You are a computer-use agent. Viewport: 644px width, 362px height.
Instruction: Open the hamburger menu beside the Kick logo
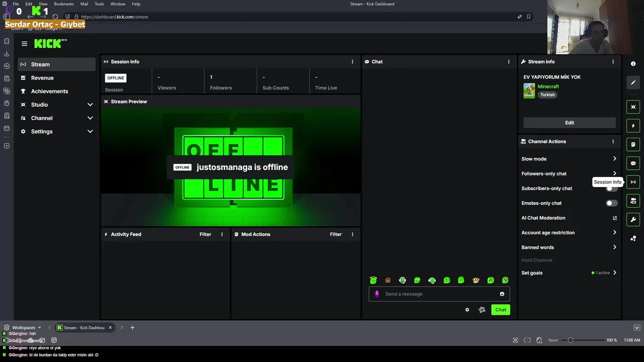24,44
